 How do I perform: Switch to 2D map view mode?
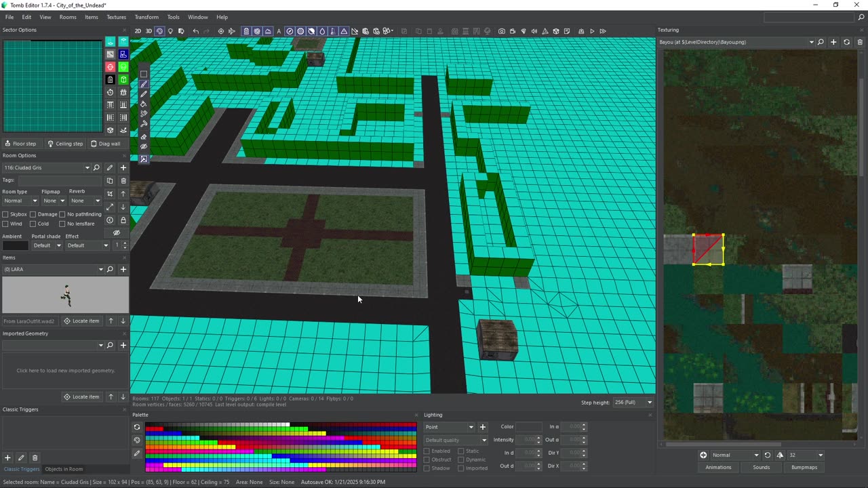tap(138, 31)
